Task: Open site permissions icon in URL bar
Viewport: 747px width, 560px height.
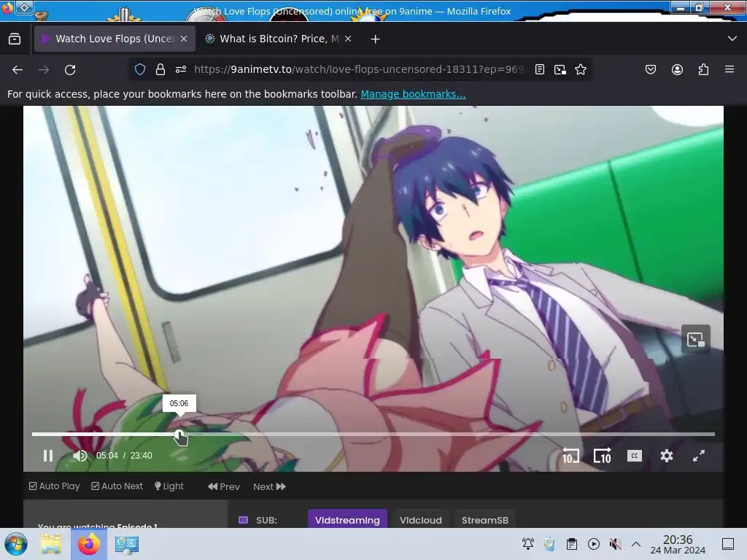Action: tap(181, 69)
